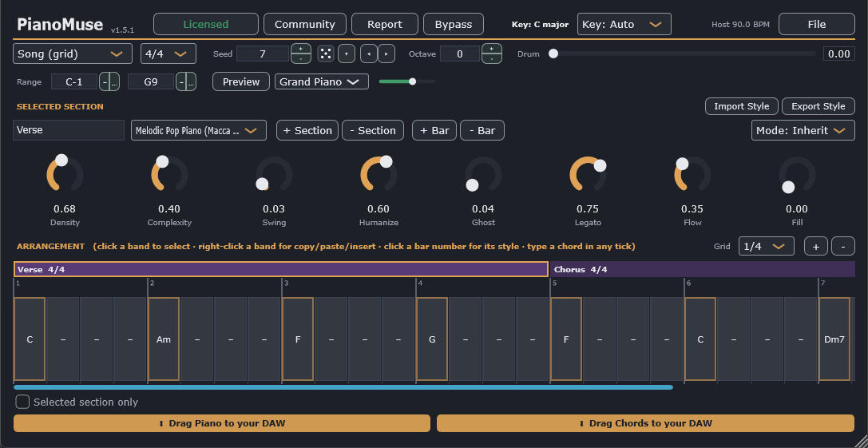The height and width of the screenshot is (448, 868).
Task: Open the Melodic Pop Piano style dropdown
Action: (x=199, y=131)
